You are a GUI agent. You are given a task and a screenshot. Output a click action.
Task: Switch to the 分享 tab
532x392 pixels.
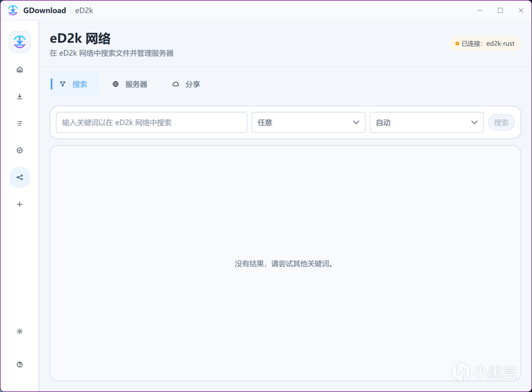(186, 84)
